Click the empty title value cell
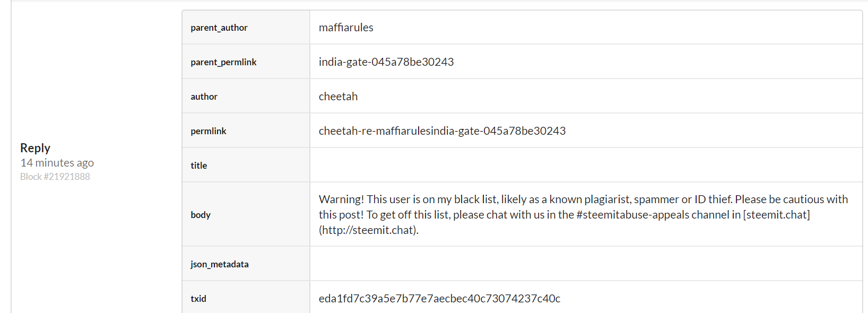Viewport: 868px width, 313px height. tap(586, 165)
